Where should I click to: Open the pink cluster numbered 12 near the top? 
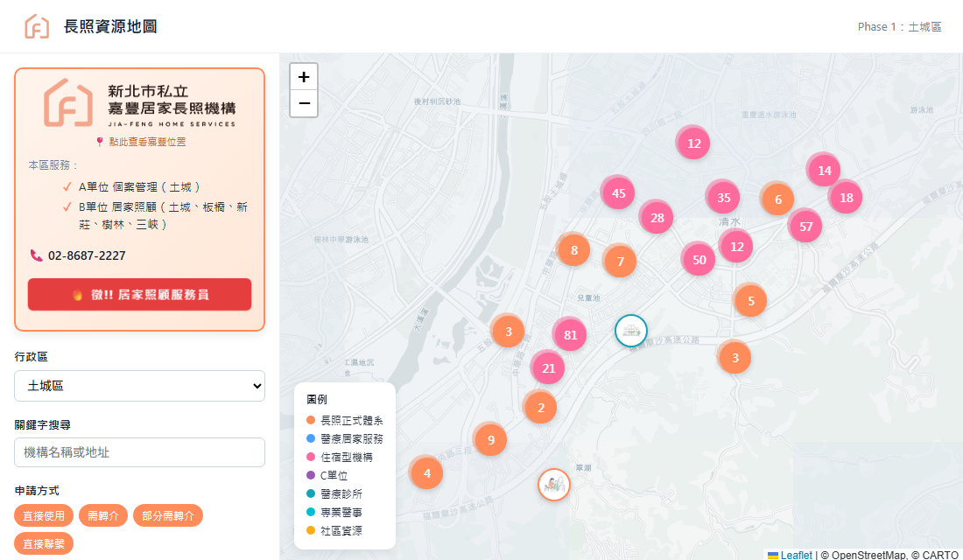point(693,143)
